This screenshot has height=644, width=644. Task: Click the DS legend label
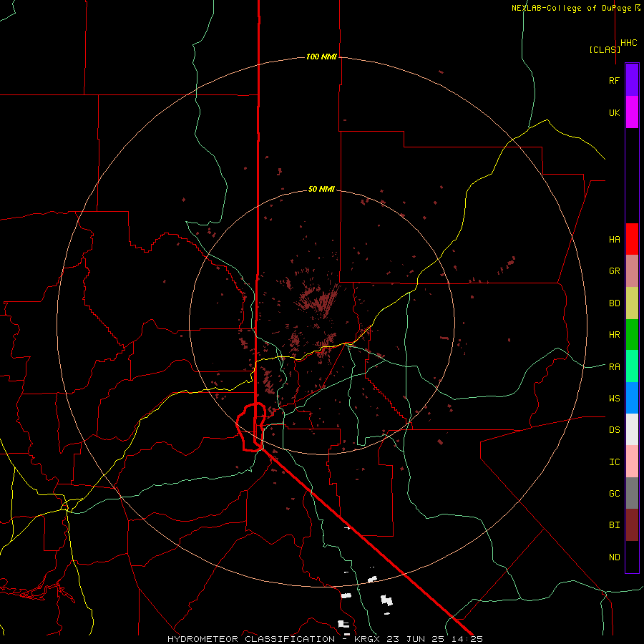[614, 430]
